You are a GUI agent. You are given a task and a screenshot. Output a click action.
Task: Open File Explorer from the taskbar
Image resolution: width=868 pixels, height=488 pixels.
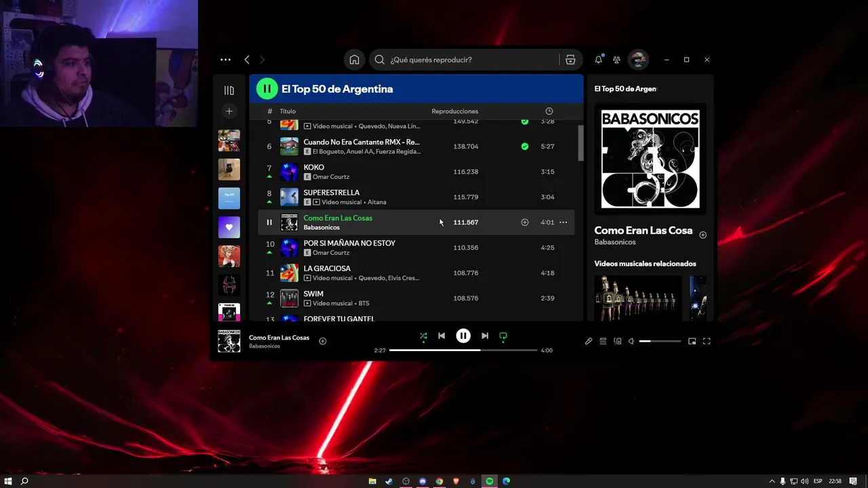(372, 481)
